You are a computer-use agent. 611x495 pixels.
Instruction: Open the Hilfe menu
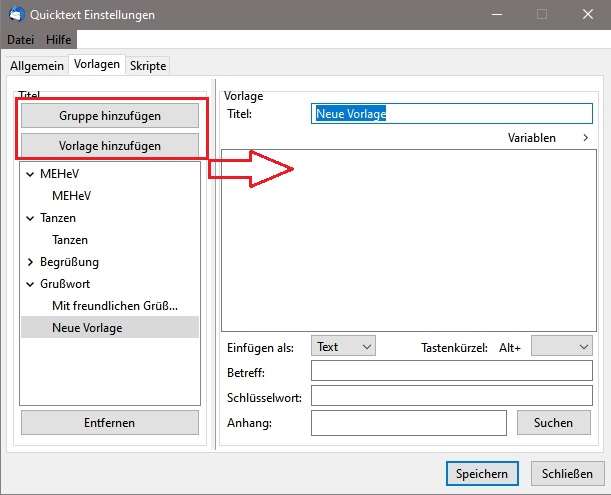pyautogui.click(x=59, y=39)
